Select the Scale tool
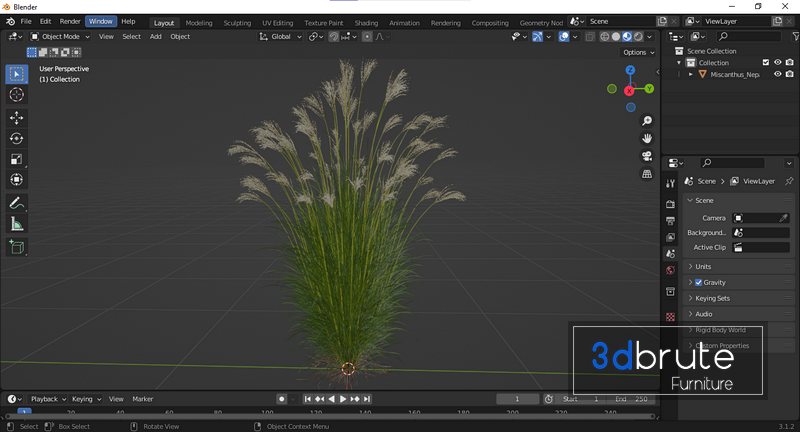 pos(16,159)
